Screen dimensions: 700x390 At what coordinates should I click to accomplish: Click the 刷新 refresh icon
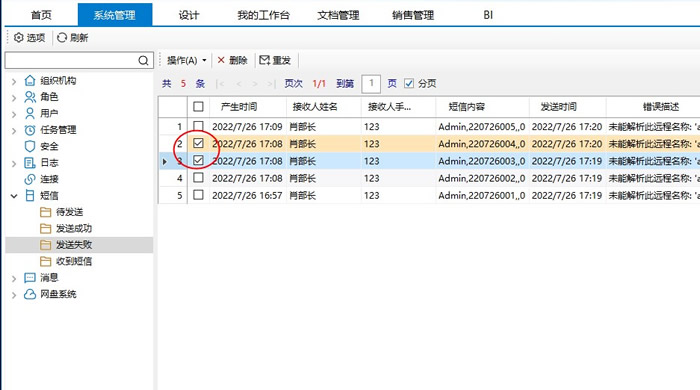tap(62, 37)
